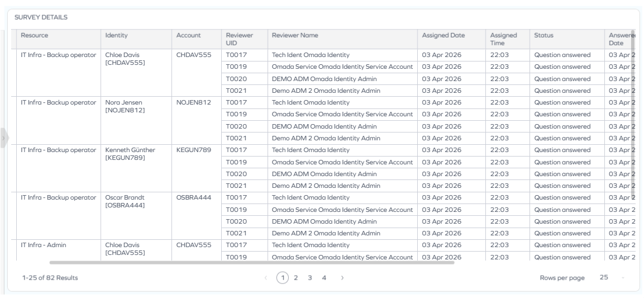
Task: Go to the previous results page arrow
Action: click(x=266, y=278)
